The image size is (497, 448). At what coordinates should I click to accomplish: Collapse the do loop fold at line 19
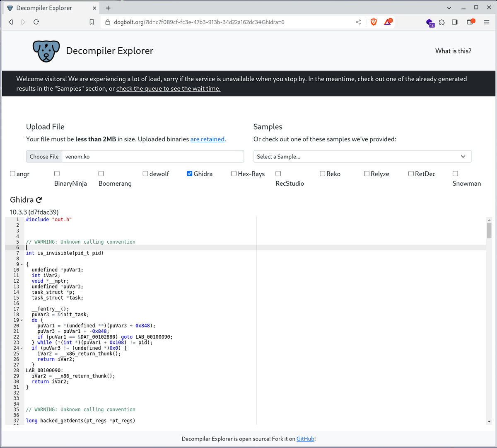pyautogui.click(x=22, y=320)
